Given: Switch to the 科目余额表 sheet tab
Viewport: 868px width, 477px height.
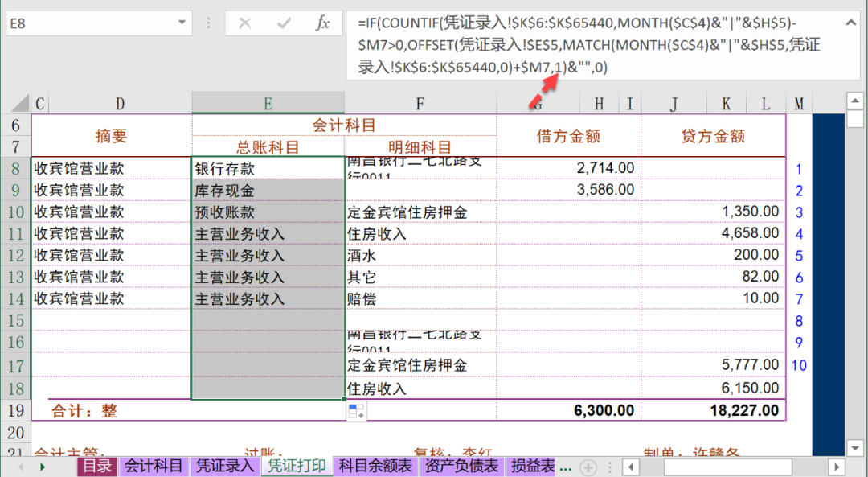Looking at the screenshot, I should pyautogui.click(x=376, y=467).
